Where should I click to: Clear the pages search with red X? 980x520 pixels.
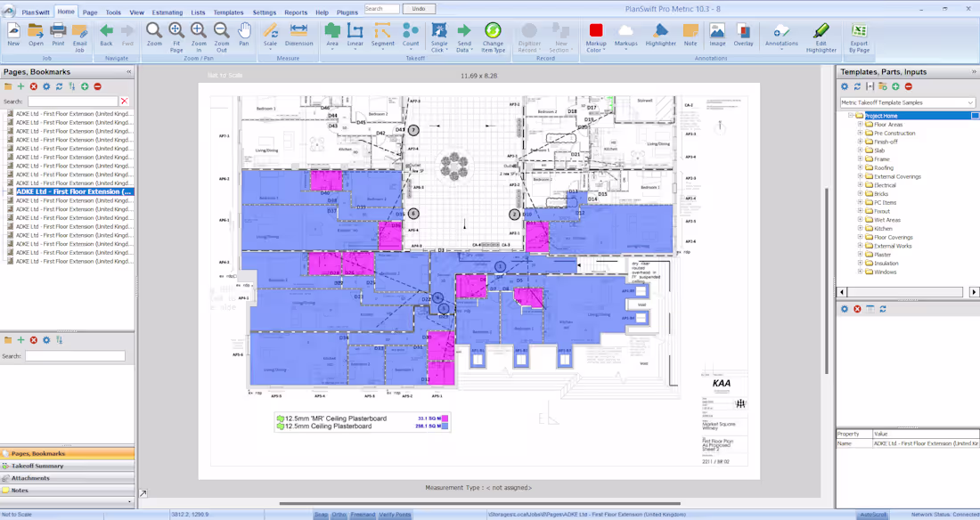coord(125,102)
